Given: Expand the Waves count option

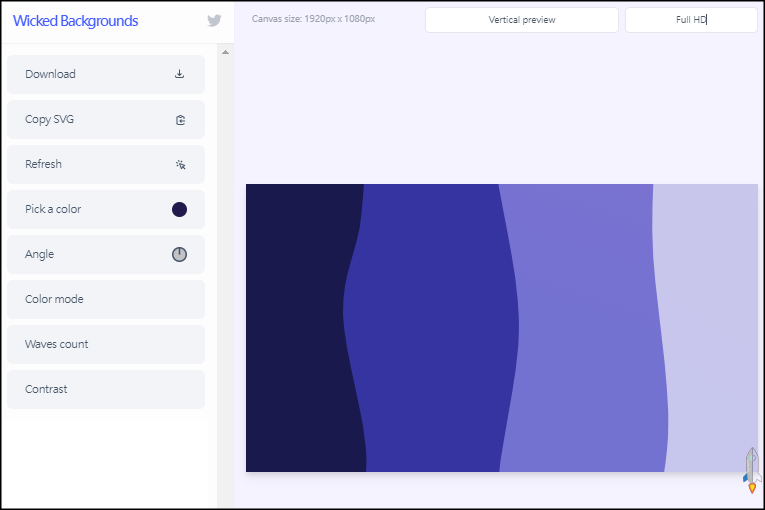Looking at the screenshot, I should pos(105,344).
